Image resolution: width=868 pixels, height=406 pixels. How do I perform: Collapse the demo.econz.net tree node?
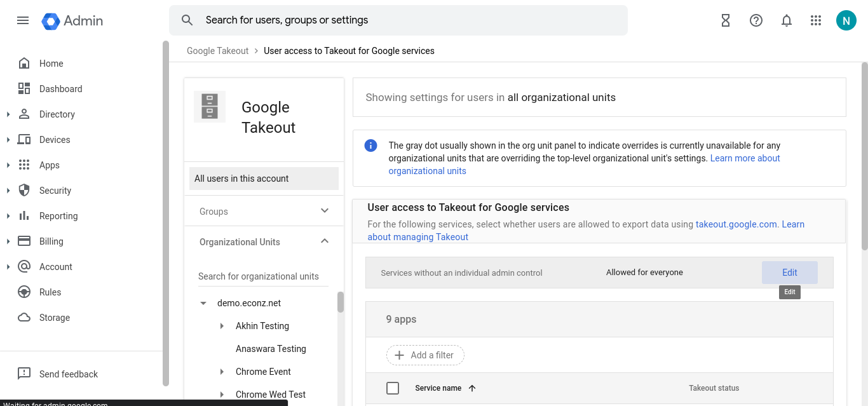point(203,303)
